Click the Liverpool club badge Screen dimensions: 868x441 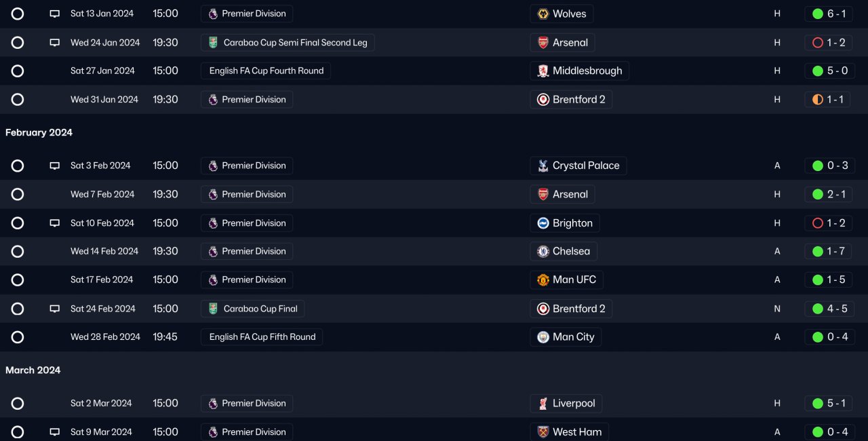(543, 404)
